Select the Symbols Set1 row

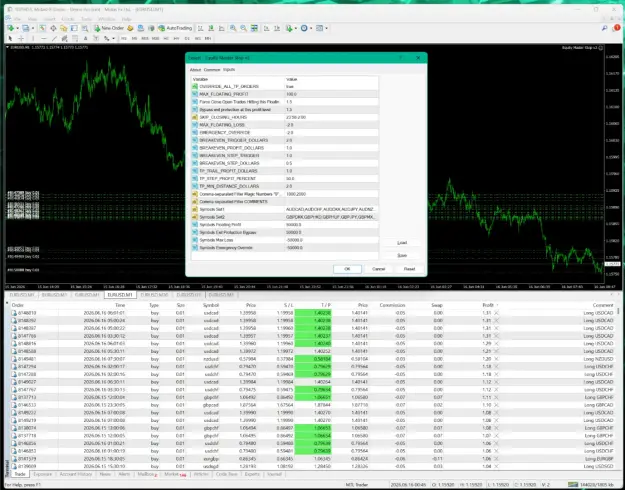click(285, 209)
